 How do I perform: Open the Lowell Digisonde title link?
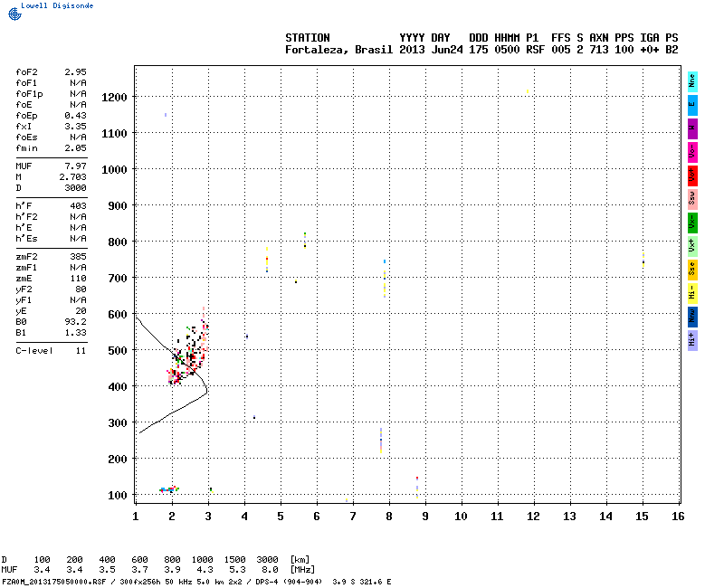[57, 5]
